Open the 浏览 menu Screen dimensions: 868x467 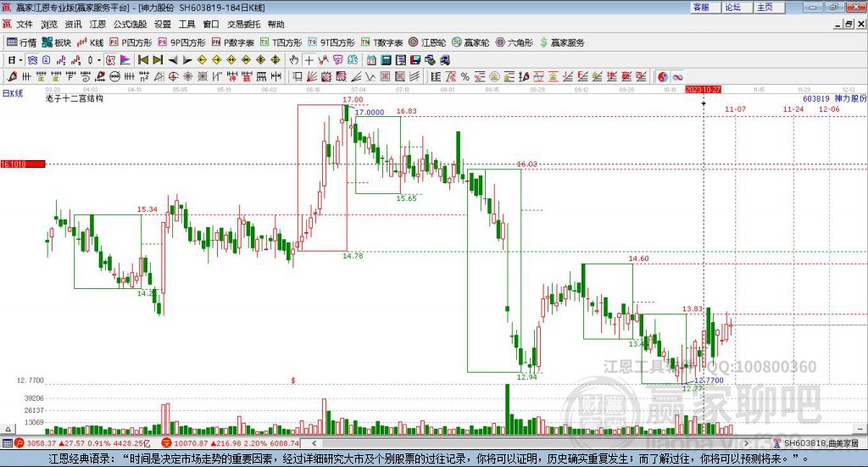pos(48,25)
